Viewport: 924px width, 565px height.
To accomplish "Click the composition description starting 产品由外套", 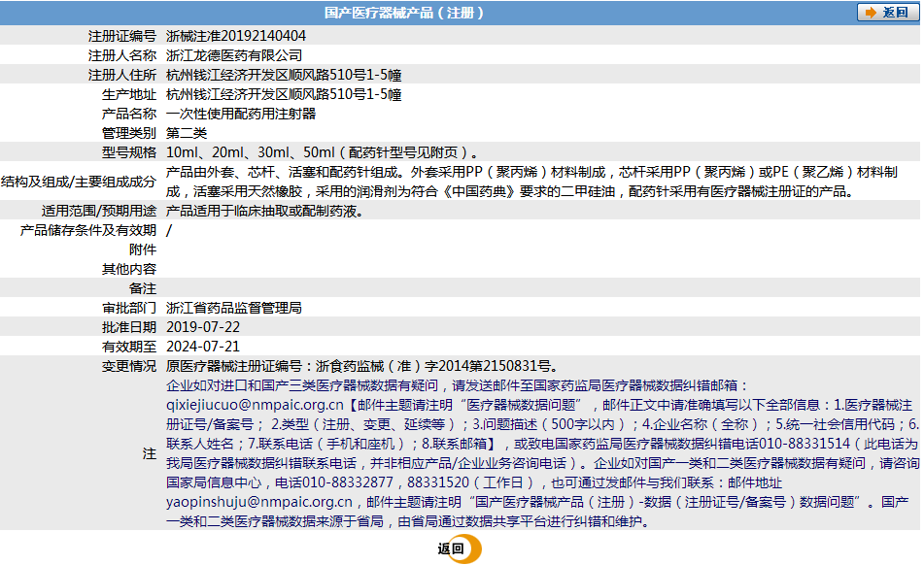I will point(531,182).
